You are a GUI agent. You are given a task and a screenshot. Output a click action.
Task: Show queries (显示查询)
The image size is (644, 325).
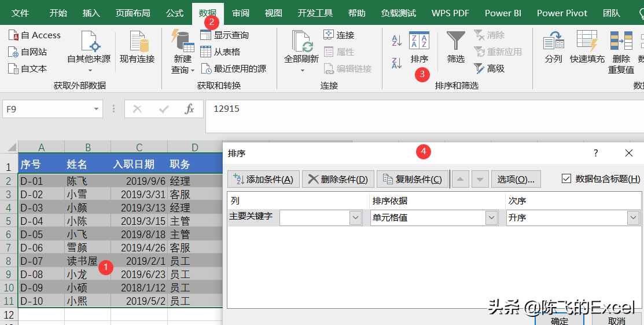(x=225, y=35)
